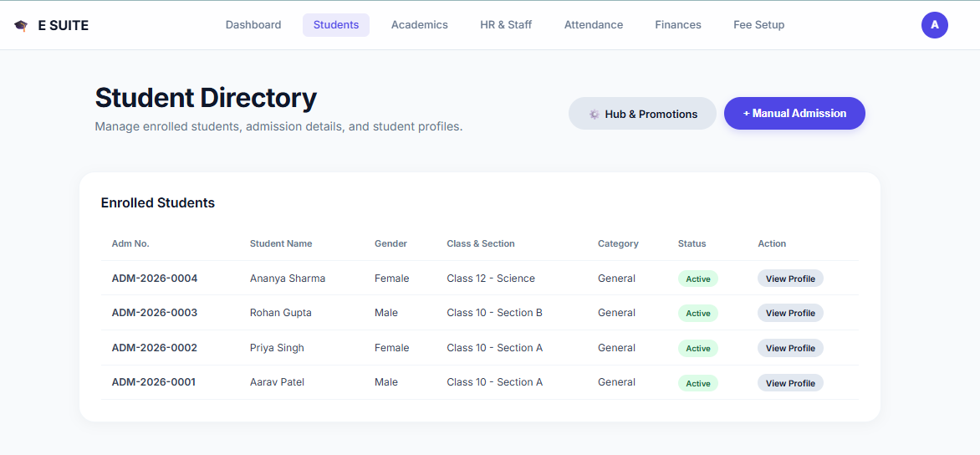Click Priya Singh's Class 10 - Section A cell
This screenshot has height=455, width=980.
[494, 348]
